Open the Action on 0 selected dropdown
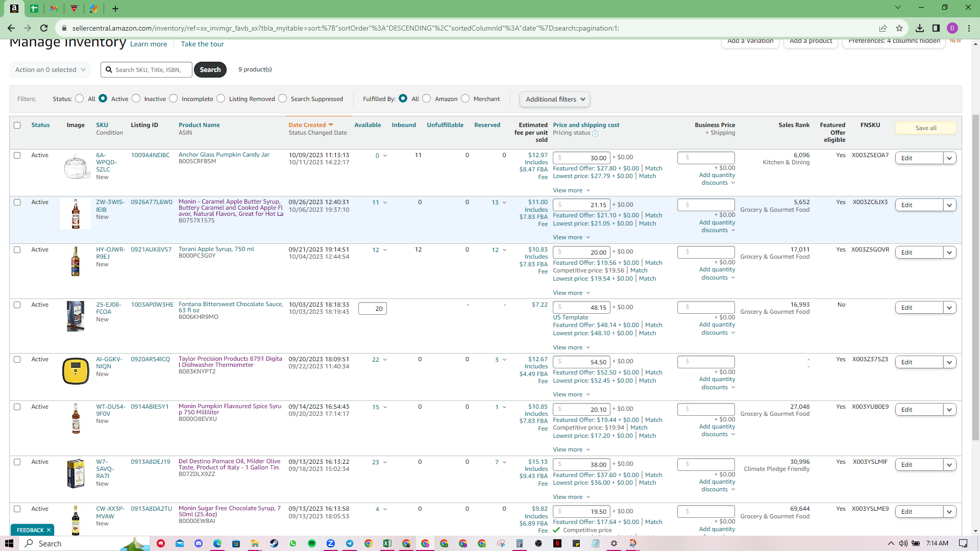980x551 pixels. (50, 70)
